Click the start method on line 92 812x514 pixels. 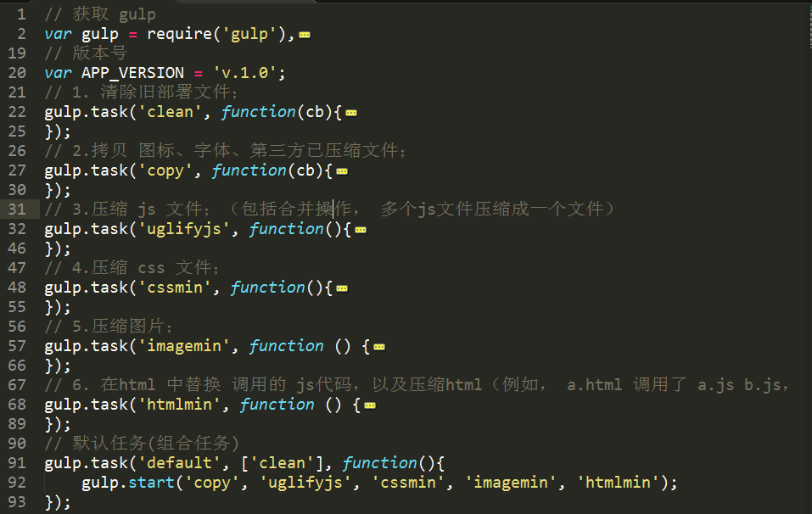(151, 483)
